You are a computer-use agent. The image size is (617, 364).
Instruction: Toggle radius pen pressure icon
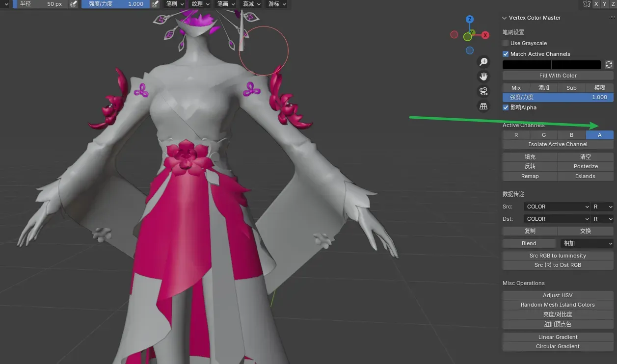point(74,4)
